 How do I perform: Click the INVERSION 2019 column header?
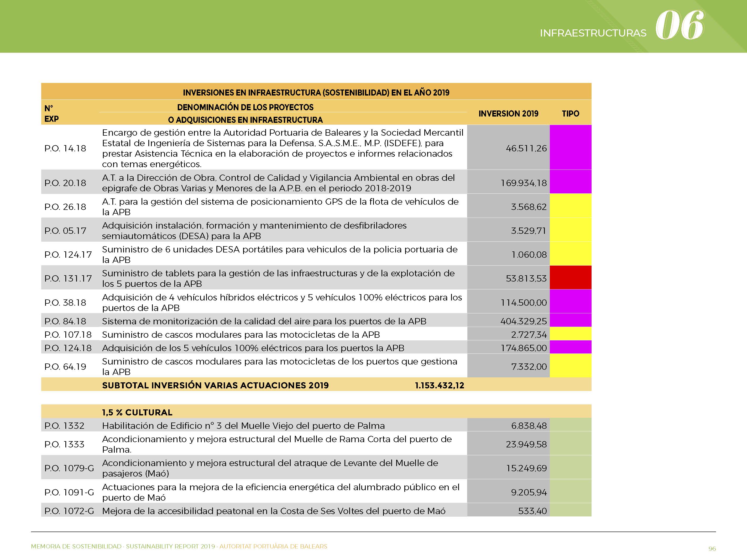point(508,114)
